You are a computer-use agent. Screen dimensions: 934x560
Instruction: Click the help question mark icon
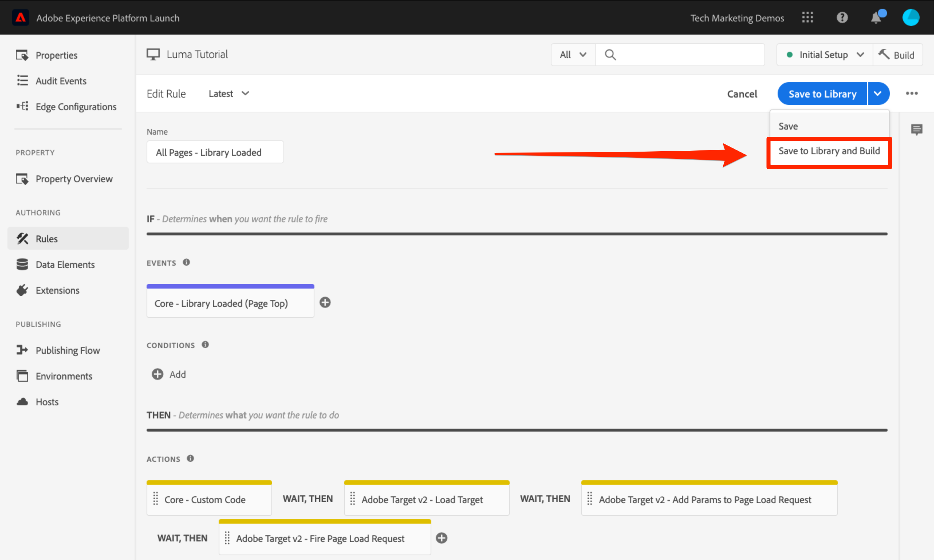tap(842, 18)
